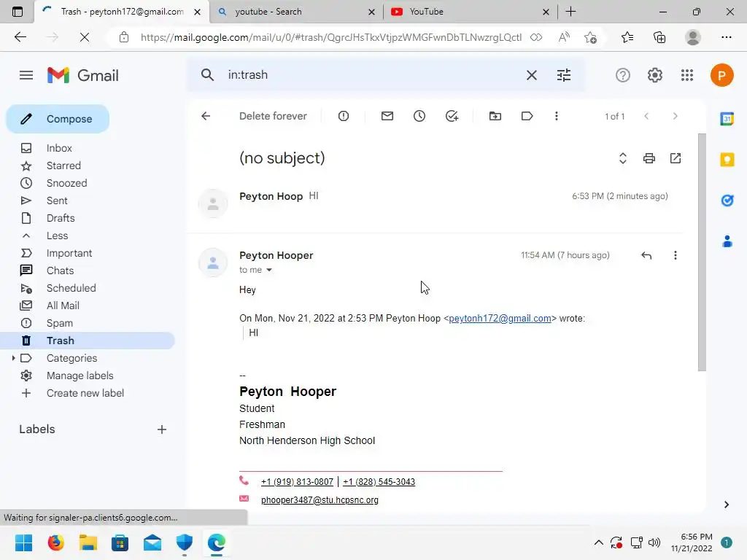Mark as unread envelope icon
The width and height of the screenshot is (747, 560).
point(387,116)
